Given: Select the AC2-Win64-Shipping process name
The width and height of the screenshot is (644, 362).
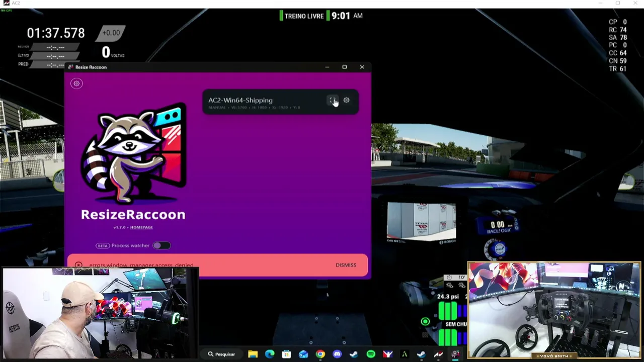Looking at the screenshot, I should [240, 100].
